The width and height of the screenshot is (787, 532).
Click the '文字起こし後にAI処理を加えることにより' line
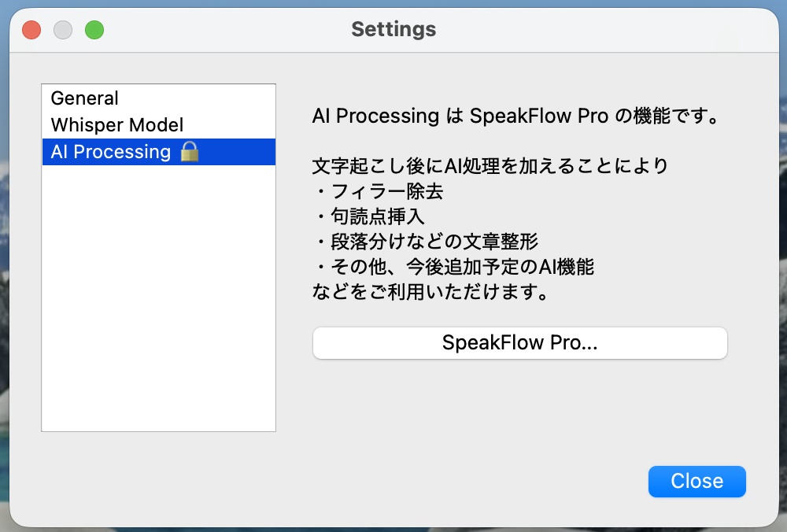coord(490,165)
